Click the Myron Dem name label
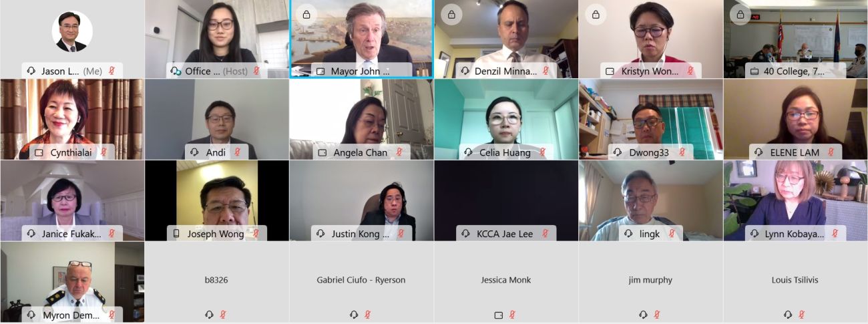This screenshot has width=868, height=324. [72, 315]
